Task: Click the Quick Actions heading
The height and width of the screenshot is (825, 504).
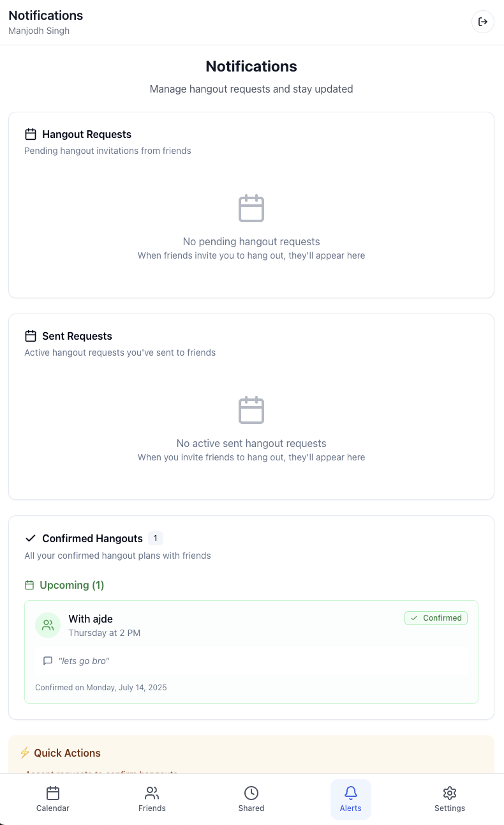Action: [x=67, y=753]
